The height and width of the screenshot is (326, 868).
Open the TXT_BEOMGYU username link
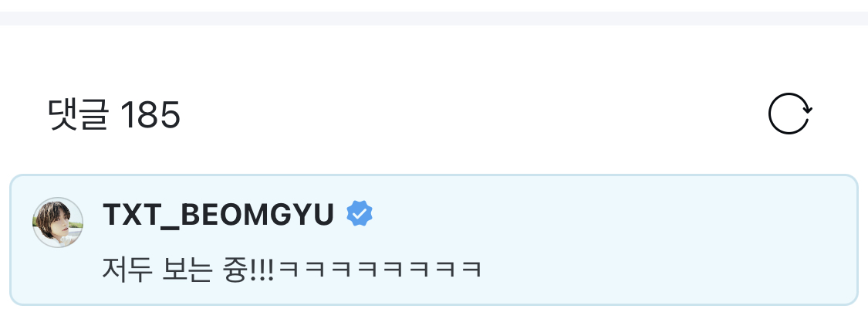(x=218, y=215)
